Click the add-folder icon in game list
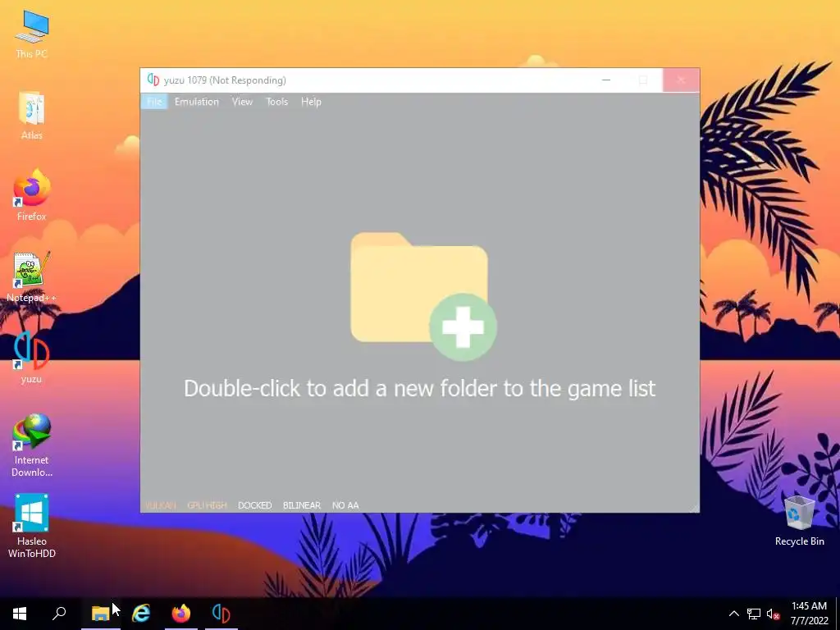The width and height of the screenshot is (840, 630). pos(423,295)
